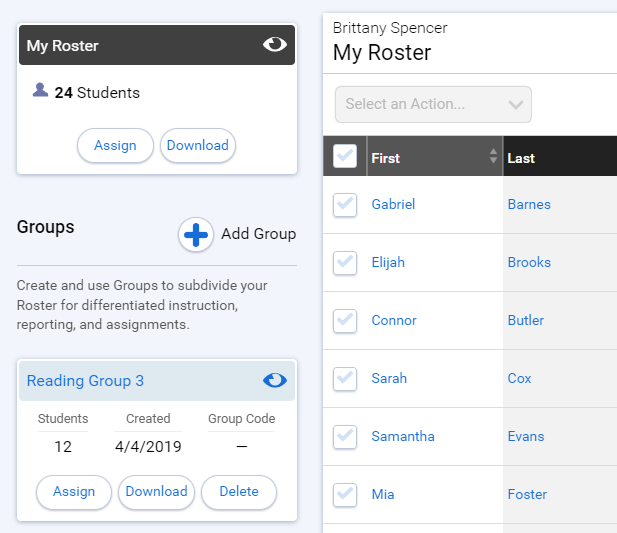Open student first name Elijah
The height and width of the screenshot is (533, 617).
[x=388, y=262]
